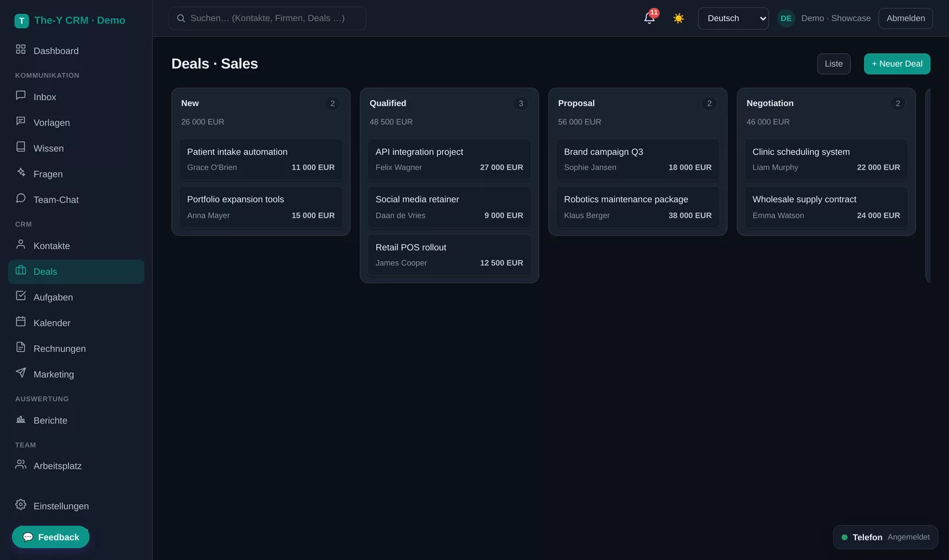Open the Dashboard grid icon

21,49
